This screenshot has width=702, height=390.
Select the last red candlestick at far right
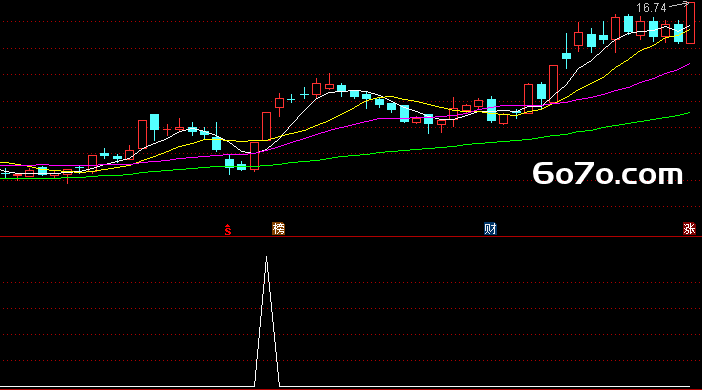(690, 23)
